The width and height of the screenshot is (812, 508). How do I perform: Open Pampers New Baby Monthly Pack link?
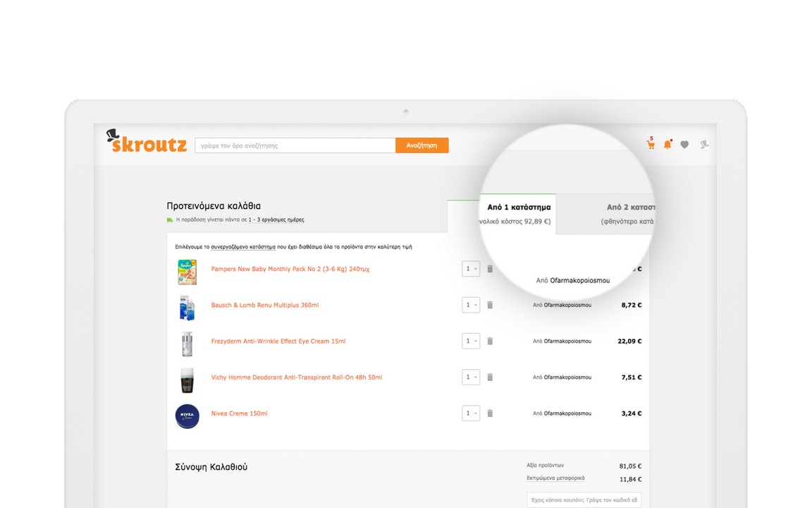tap(290, 269)
